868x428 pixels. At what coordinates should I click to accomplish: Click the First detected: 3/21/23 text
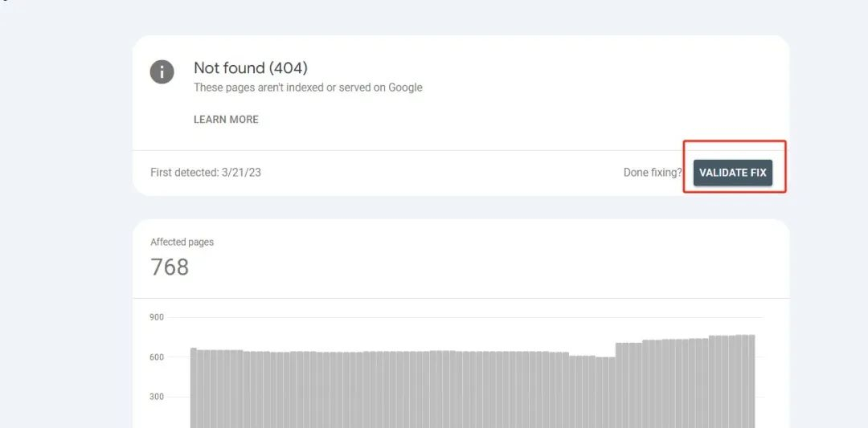206,173
